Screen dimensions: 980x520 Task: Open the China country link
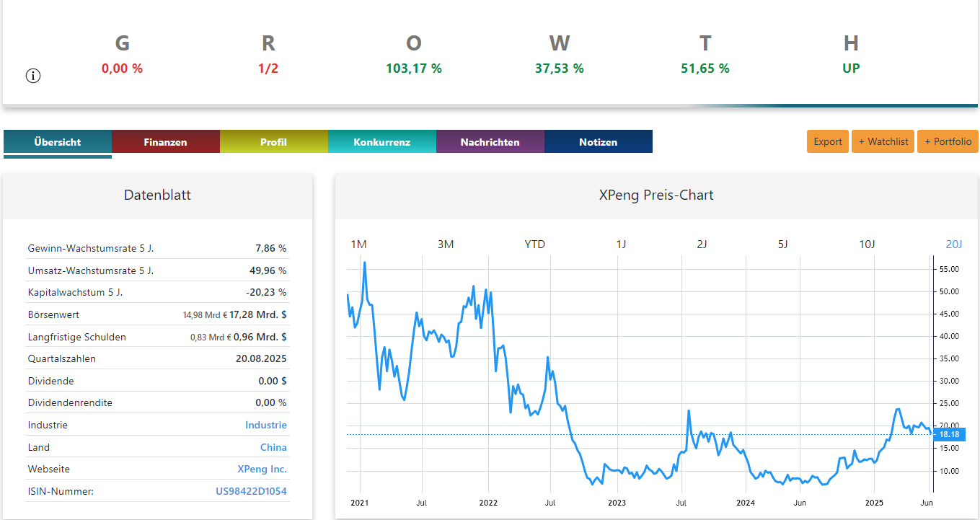(x=273, y=447)
